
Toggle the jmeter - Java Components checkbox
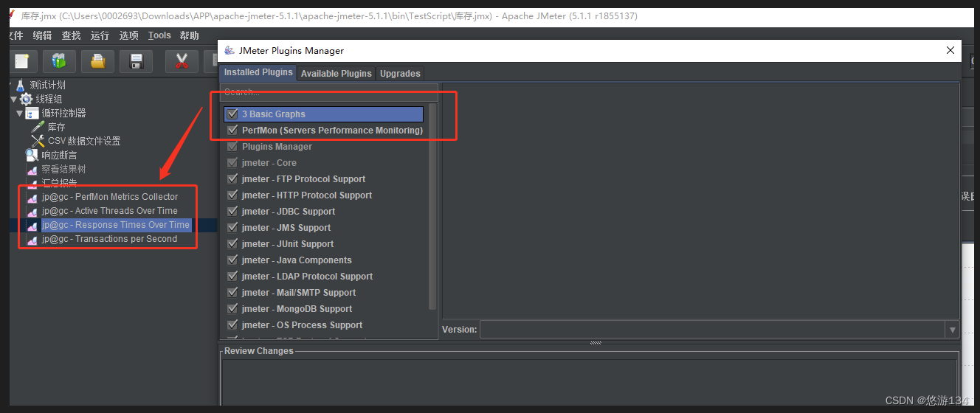(232, 260)
